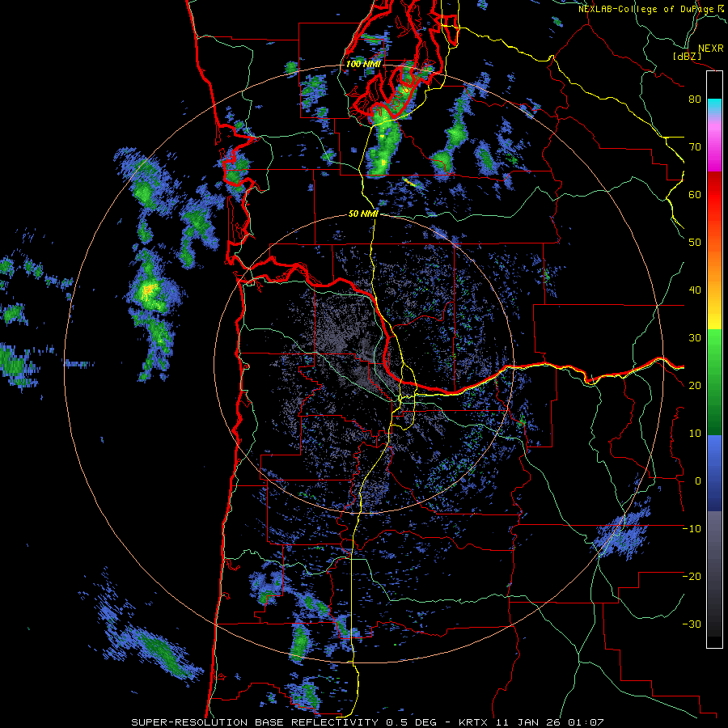Click the 30 value on the dBZ scale
The image size is (728, 728).
(695, 338)
